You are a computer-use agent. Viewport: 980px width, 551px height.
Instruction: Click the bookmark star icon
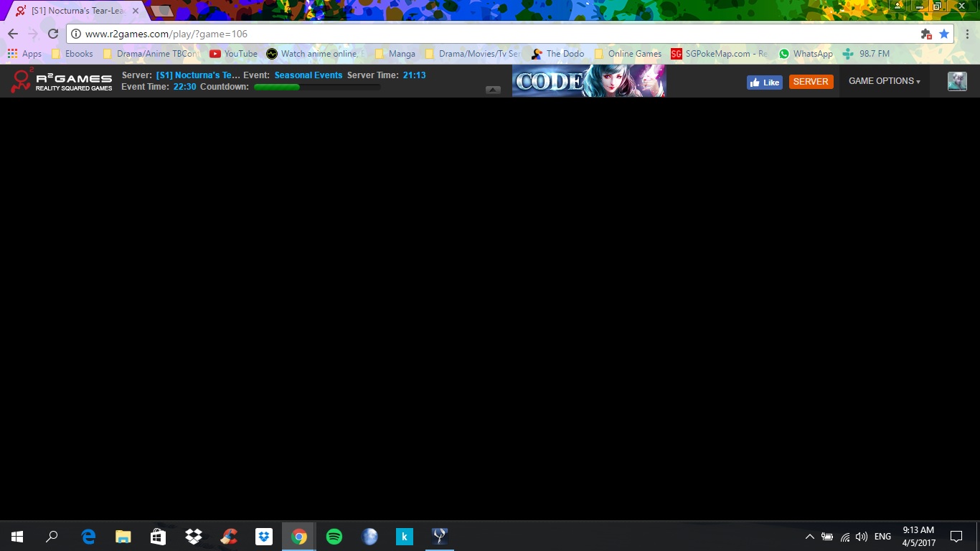(x=944, y=34)
